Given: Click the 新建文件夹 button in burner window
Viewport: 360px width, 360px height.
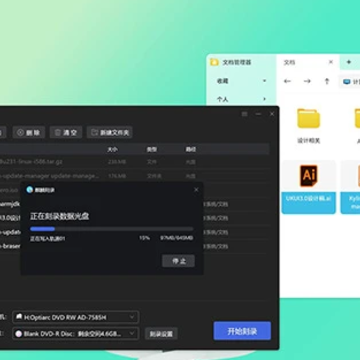Looking at the screenshot, I should (x=110, y=132).
